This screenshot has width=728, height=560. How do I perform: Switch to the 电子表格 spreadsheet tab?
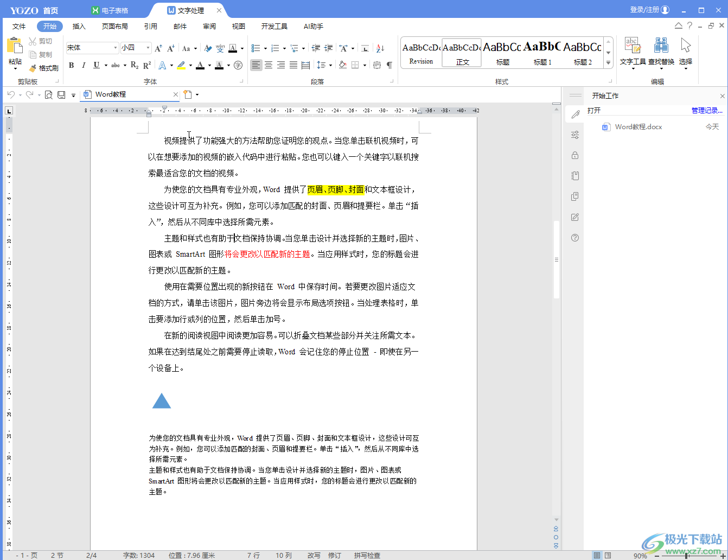coord(111,10)
